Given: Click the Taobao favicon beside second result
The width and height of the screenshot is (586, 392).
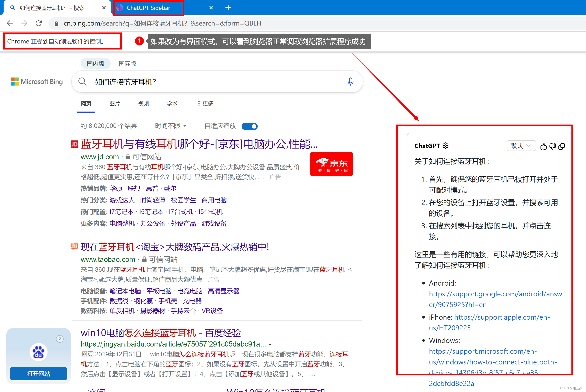Looking at the screenshot, I should (74, 246).
